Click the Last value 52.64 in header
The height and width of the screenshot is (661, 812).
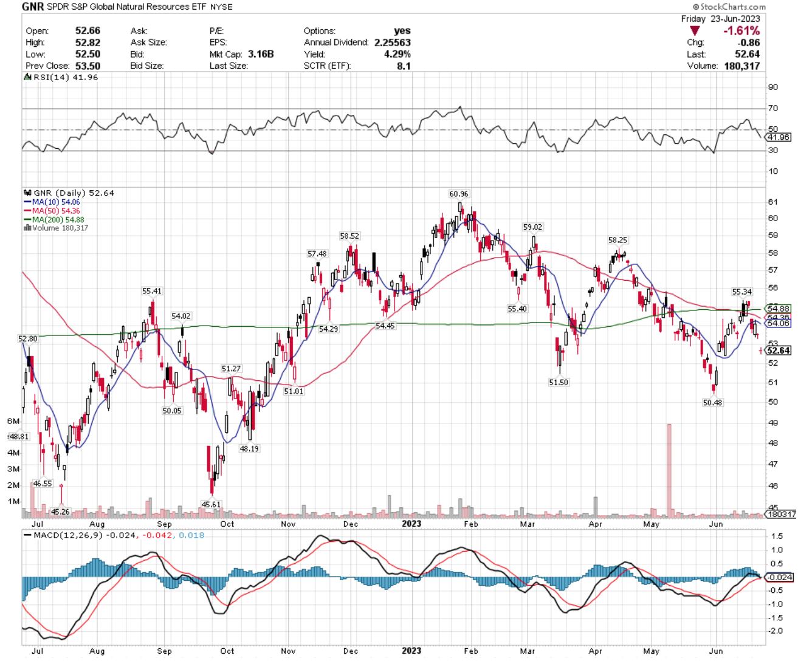coord(748,54)
